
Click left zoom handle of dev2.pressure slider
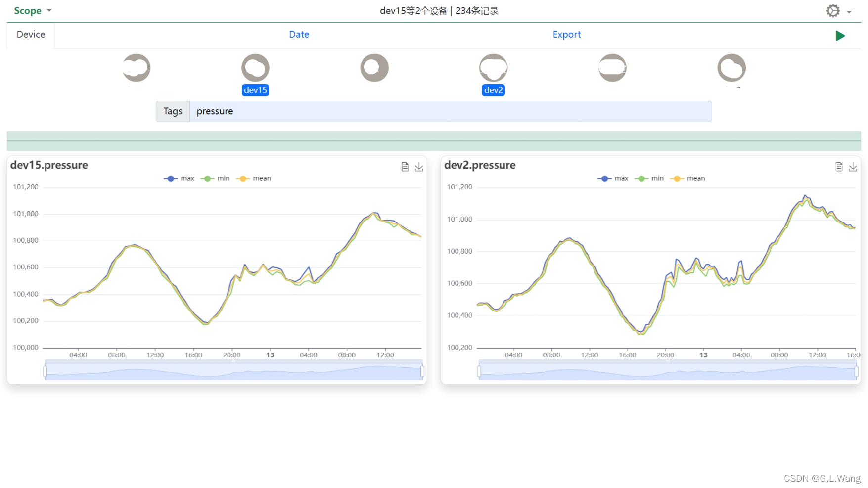click(x=479, y=371)
